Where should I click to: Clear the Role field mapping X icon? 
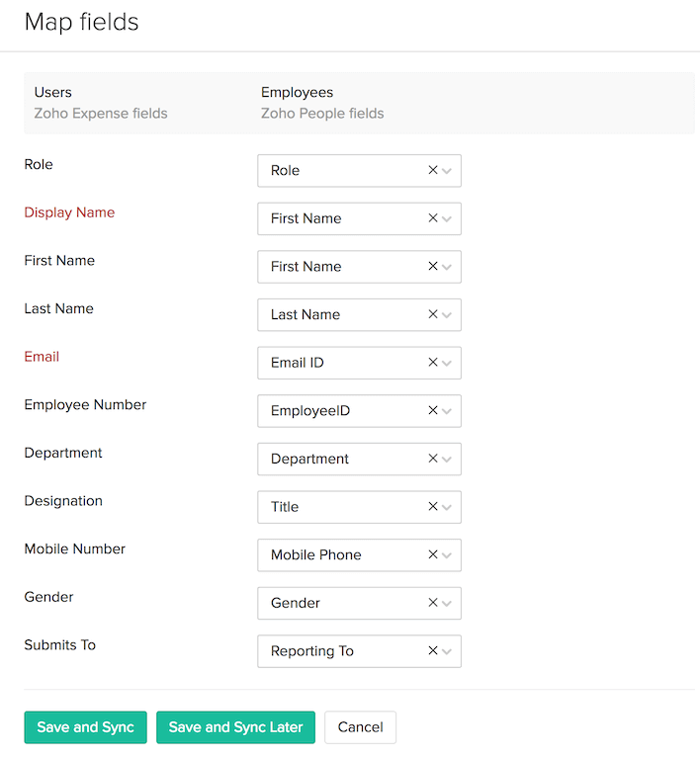point(433,170)
